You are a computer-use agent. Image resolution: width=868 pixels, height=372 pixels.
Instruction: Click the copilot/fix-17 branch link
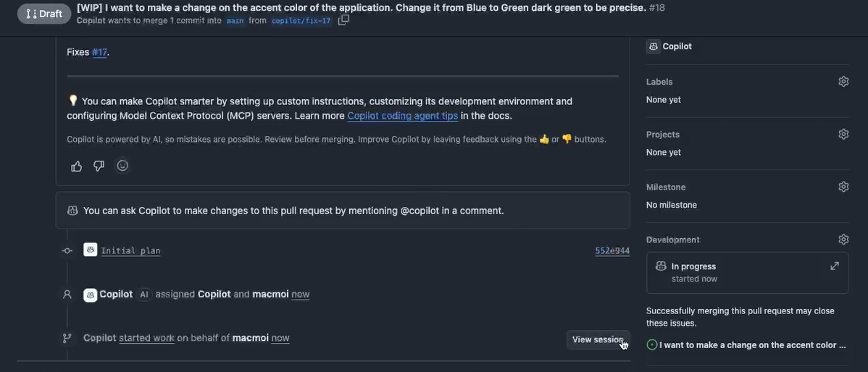[301, 21]
